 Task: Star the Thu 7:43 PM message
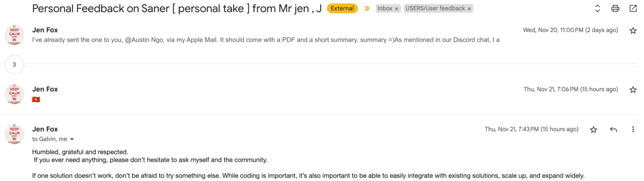click(x=594, y=129)
